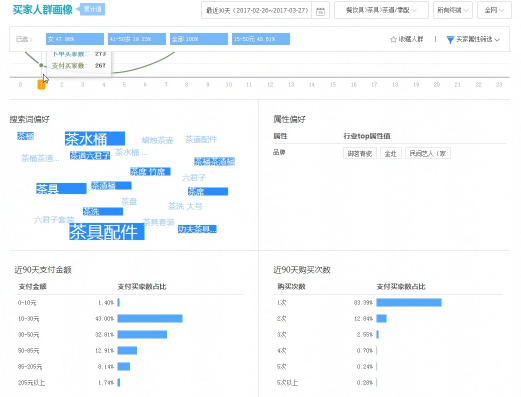Open the calendar date picker icon

coord(320,11)
